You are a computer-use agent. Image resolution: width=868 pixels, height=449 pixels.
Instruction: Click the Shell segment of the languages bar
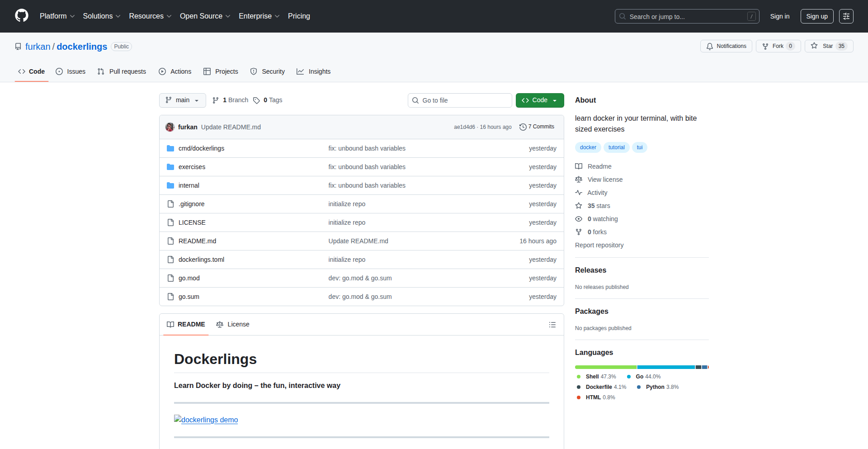[605, 367]
